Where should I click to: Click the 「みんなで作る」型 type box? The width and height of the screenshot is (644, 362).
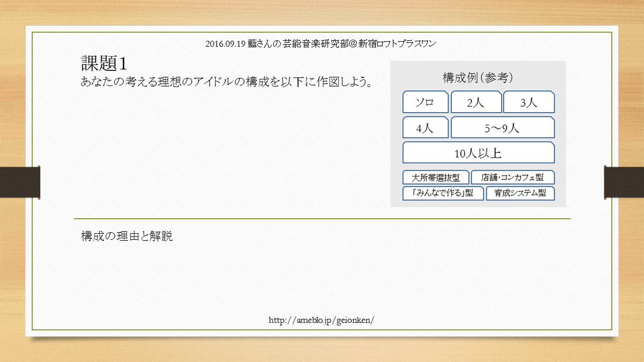[443, 194]
